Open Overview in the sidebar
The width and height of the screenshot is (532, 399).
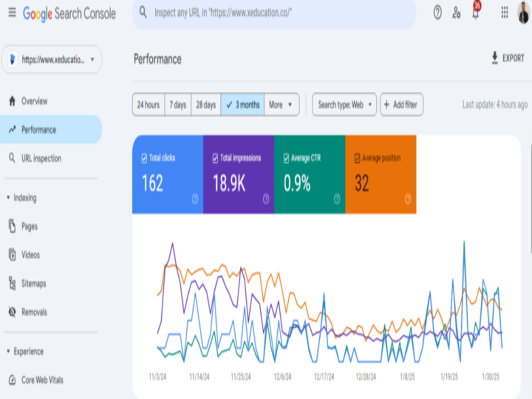tap(51, 101)
